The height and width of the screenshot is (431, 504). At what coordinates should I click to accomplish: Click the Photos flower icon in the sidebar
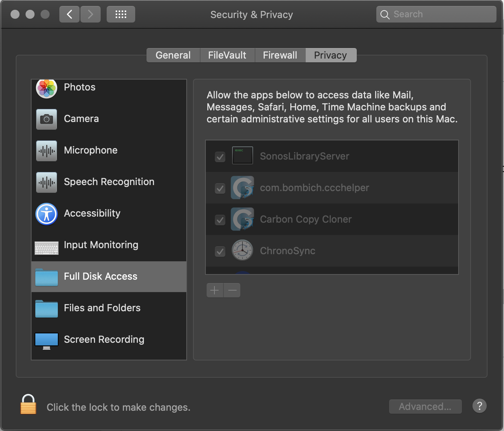(x=47, y=89)
